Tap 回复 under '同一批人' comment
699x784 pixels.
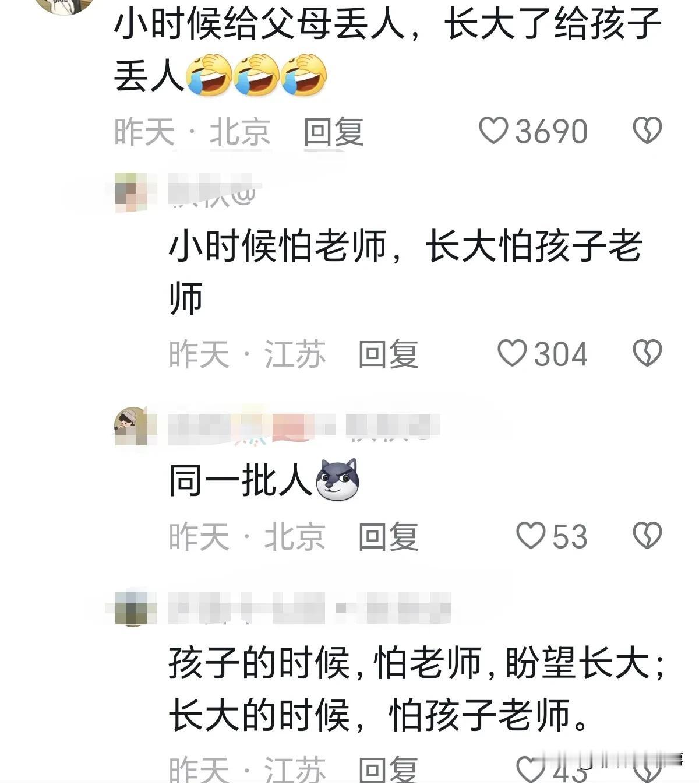[x=388, y=536]
